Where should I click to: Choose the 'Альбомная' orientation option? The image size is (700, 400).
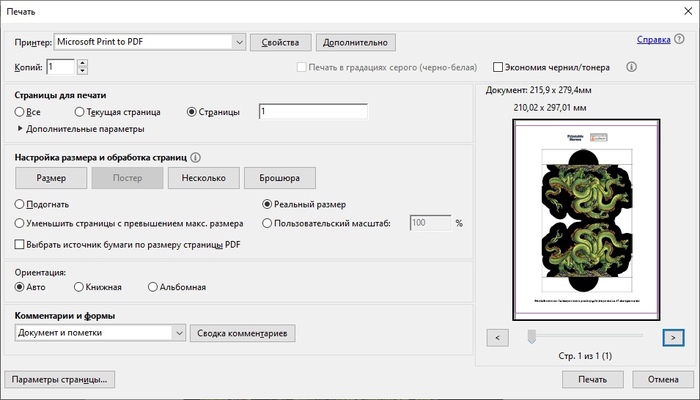tap(153, 288)
